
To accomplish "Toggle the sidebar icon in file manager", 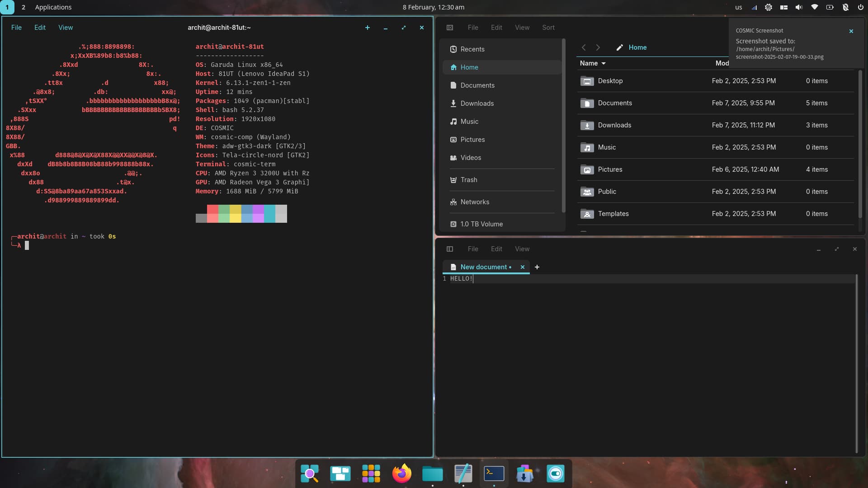I will click(x=450, y=28).
